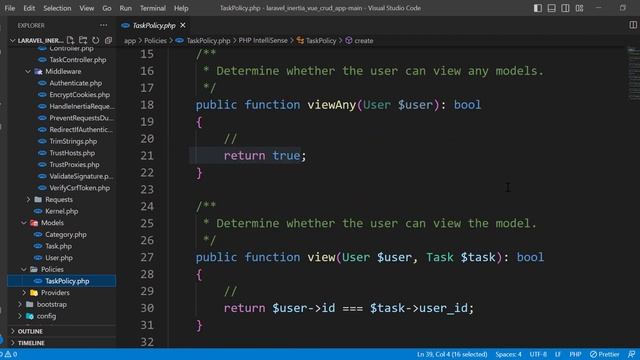The width and height of the screenshot is (640, 360).
Task: Click 'PHP IntelliSense' breadcrumb segment
Action: tap(263, 40)
